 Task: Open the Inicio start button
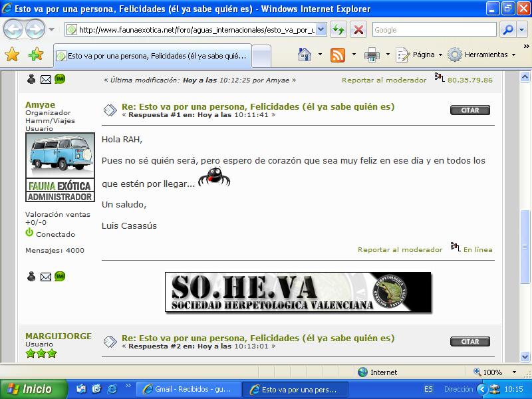point(33,389)
